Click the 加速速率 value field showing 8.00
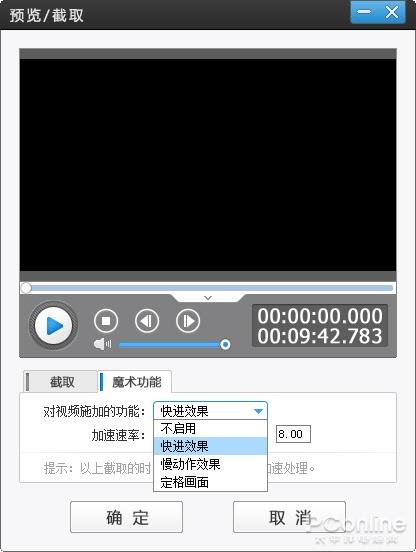This screenshot has height=552, width=416. click(x=293, y=434)
